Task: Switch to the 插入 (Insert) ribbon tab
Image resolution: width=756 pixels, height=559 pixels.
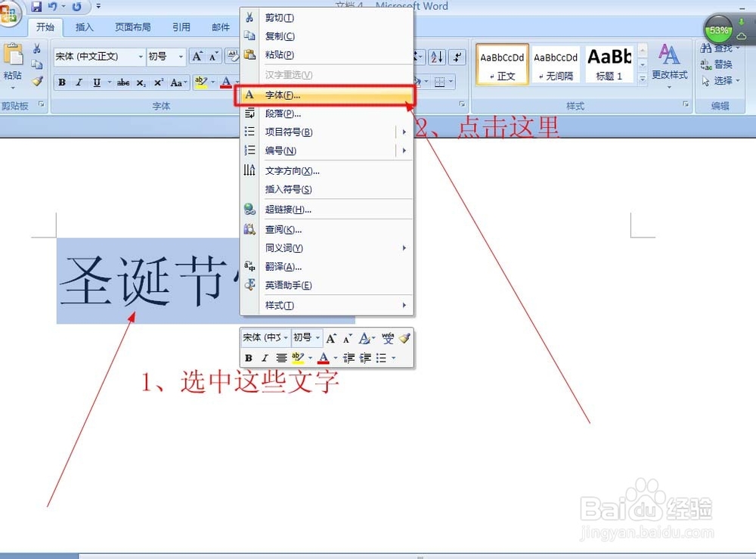Action: [x=84, y=26]
